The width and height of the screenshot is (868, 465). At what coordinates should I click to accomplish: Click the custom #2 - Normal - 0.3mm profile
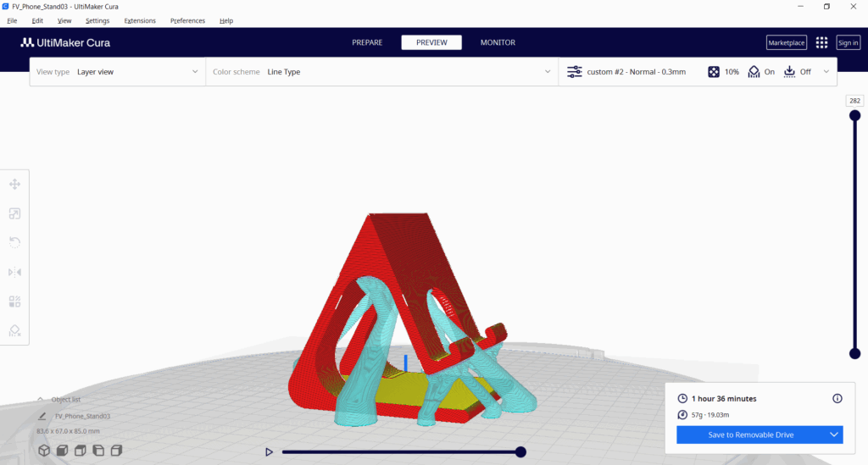coord(636,72)
